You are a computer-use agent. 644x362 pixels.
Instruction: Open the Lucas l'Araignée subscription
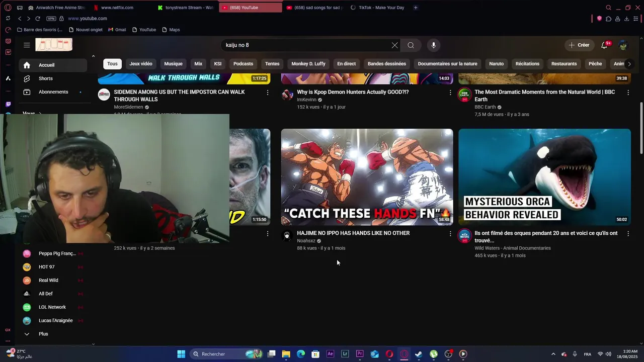(53, 321)
